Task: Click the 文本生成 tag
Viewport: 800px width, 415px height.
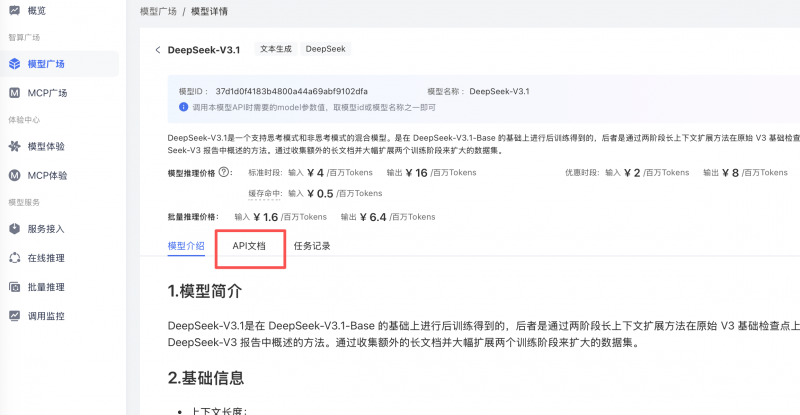Action: click(275, 48)
